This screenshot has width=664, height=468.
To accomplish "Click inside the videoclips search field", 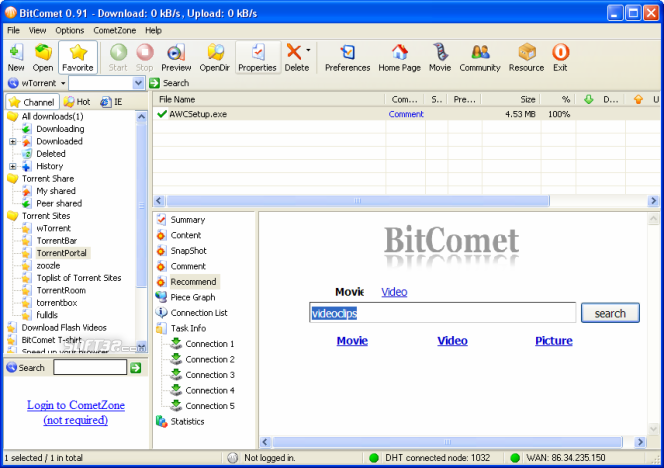I will point(443,313).
